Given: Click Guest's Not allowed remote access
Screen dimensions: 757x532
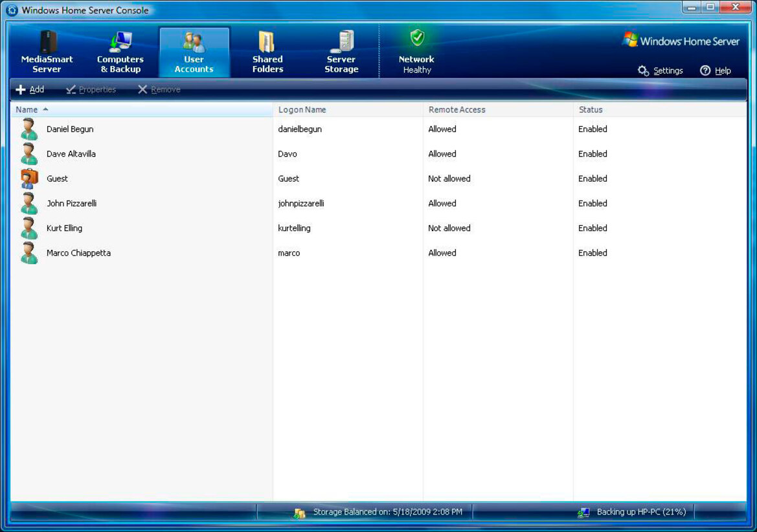Looking at the screenshot, I should 449,179.
